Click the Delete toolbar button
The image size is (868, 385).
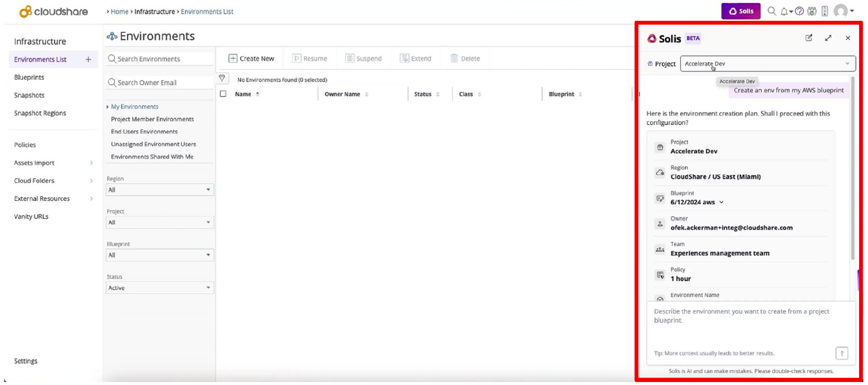pos(465,59)
